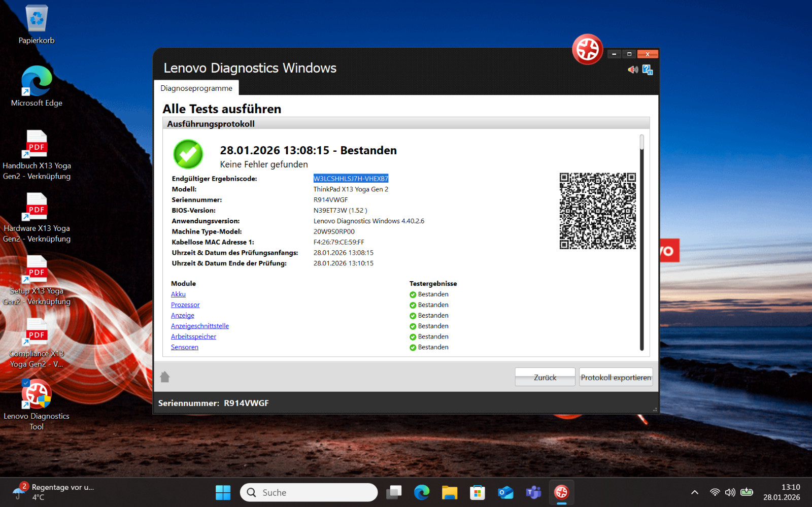Open File Explorer from the taskbar

[x=450, y=492]
